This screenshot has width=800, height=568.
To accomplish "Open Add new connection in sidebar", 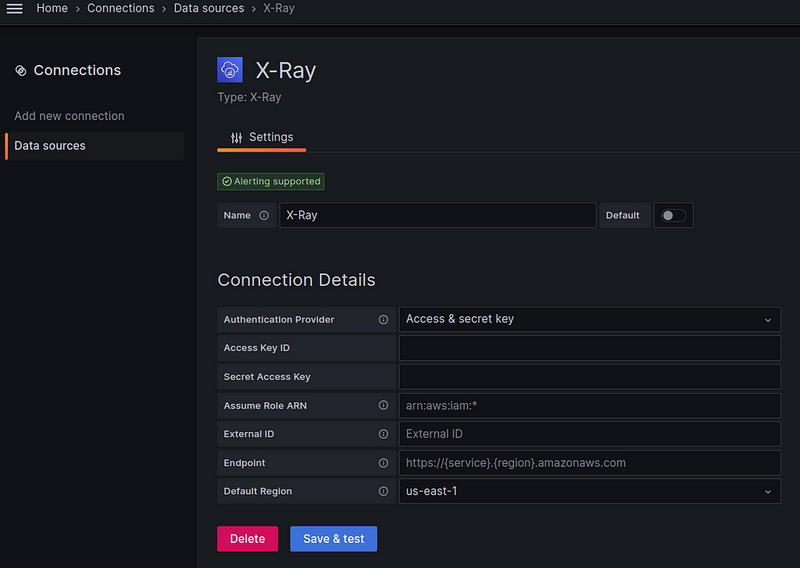I will click(69, 116).
